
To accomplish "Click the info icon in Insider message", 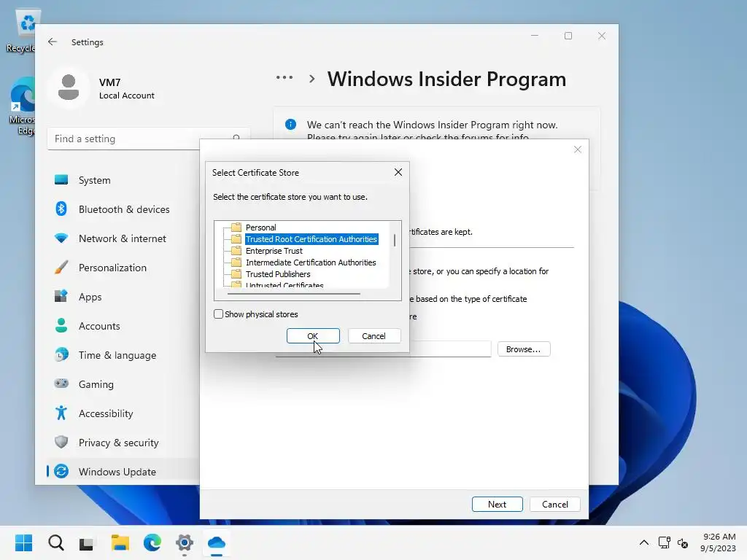I will [x=290, y=125].
